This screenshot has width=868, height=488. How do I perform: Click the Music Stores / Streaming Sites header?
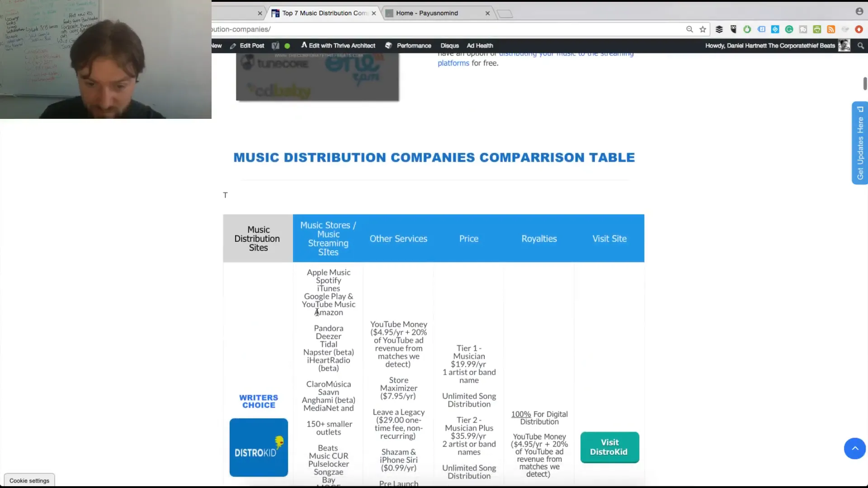[328, 239]
